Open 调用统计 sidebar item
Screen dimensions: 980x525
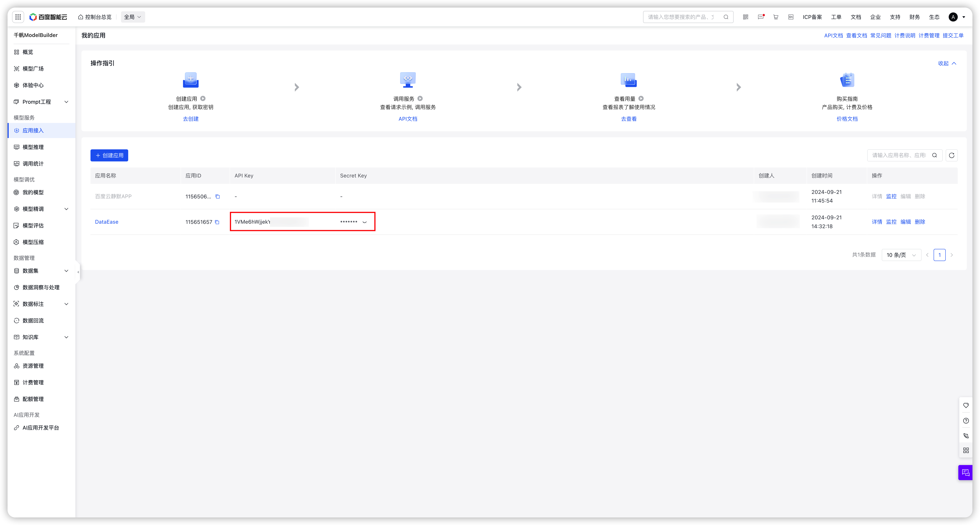point(33,163)
